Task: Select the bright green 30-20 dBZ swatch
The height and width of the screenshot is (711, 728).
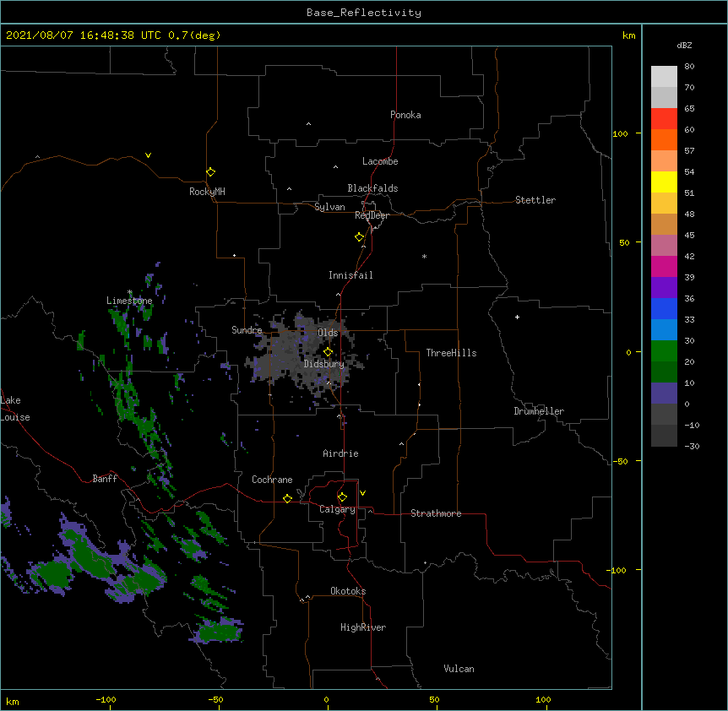Action: click(x=664, y=351)
